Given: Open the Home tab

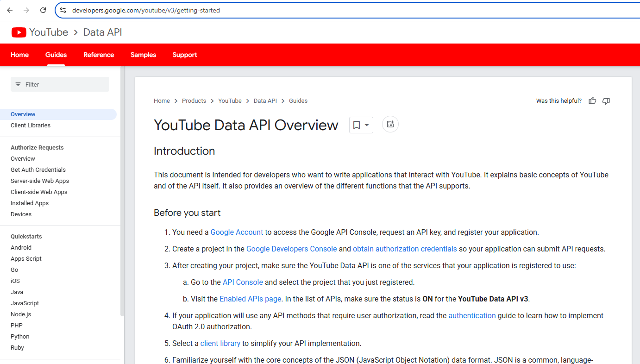Looking at the screenshot, I should click(x=19, y=55).
